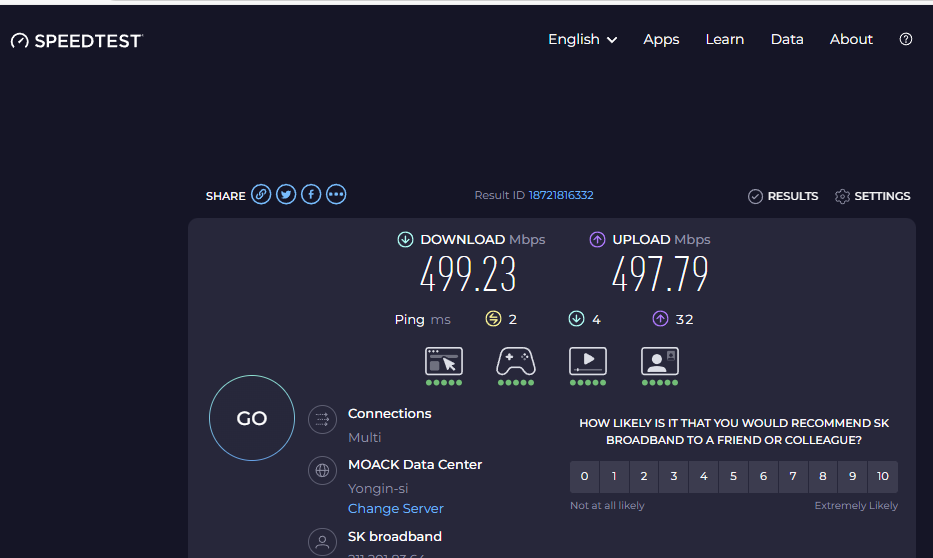933x558 pixels.
Task: Rate recommendation 9
Action: (853, 477)
